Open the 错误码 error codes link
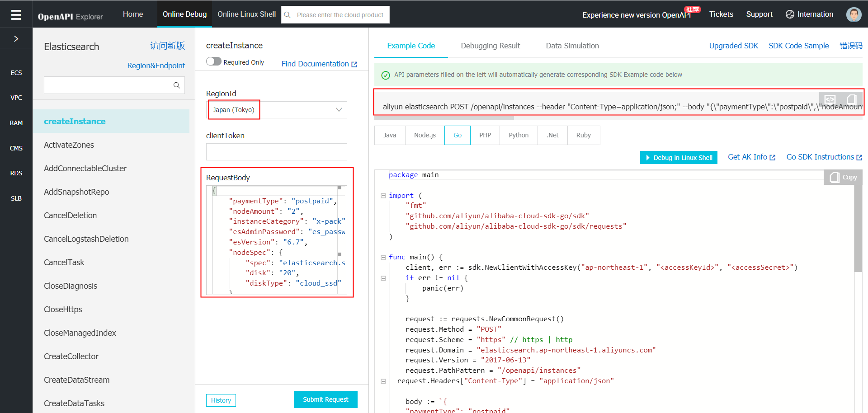 [851, 46]
